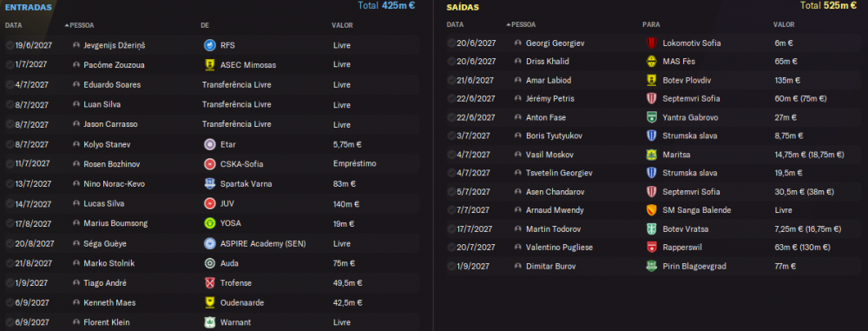Image resolution: width=868 pixels, height=331 pixels.
Task: Sort Entradas by the Data column
Action: [x=13, y=25]
